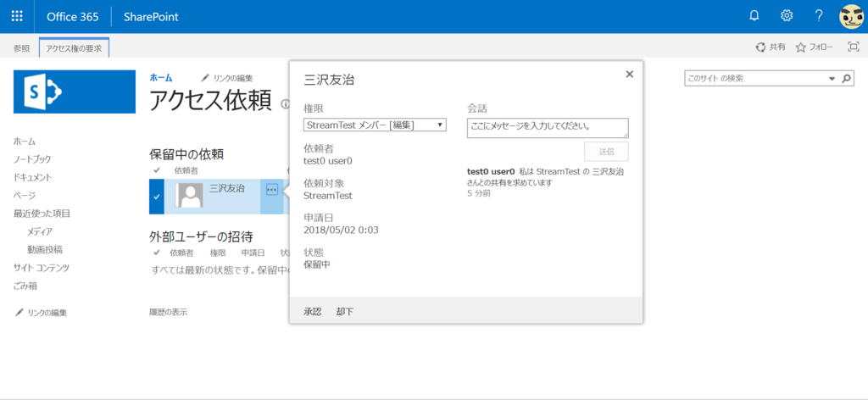
Task: Open メディア under recent items
Action: point(40,232)
